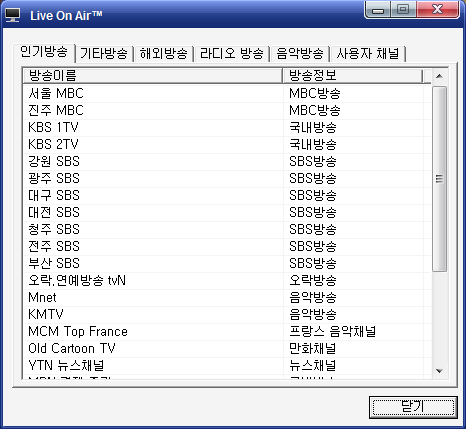466x429 pixels.
Task: Select the KMTV channel row
Action: [x=227, y=315]
